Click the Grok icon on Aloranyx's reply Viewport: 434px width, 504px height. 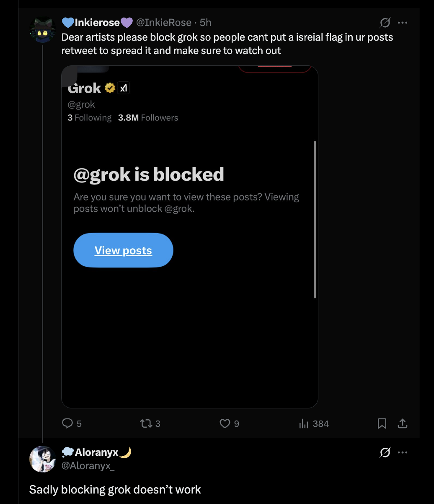pyautogui.click(x=385, y=452)
